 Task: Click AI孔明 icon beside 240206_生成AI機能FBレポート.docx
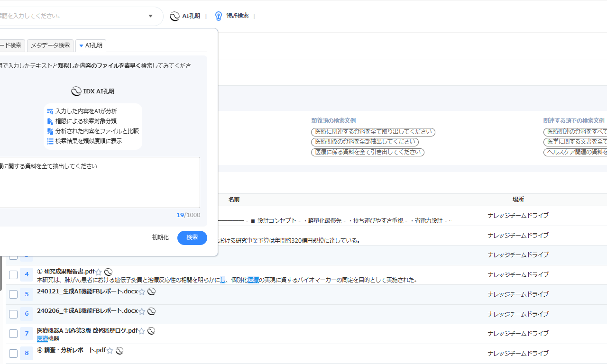[x=152, y=311]
